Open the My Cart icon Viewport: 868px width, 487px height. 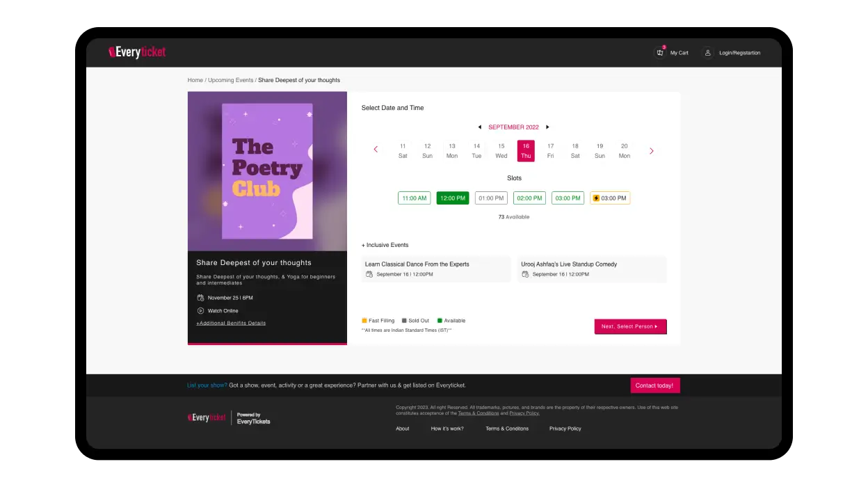pyautogui.click(x=660, y=53)
